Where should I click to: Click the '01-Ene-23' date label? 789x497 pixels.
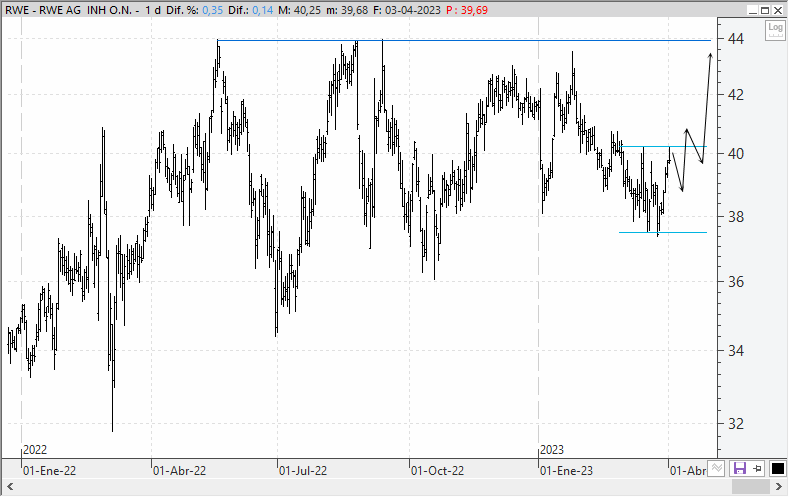click(x=566, y=471)
